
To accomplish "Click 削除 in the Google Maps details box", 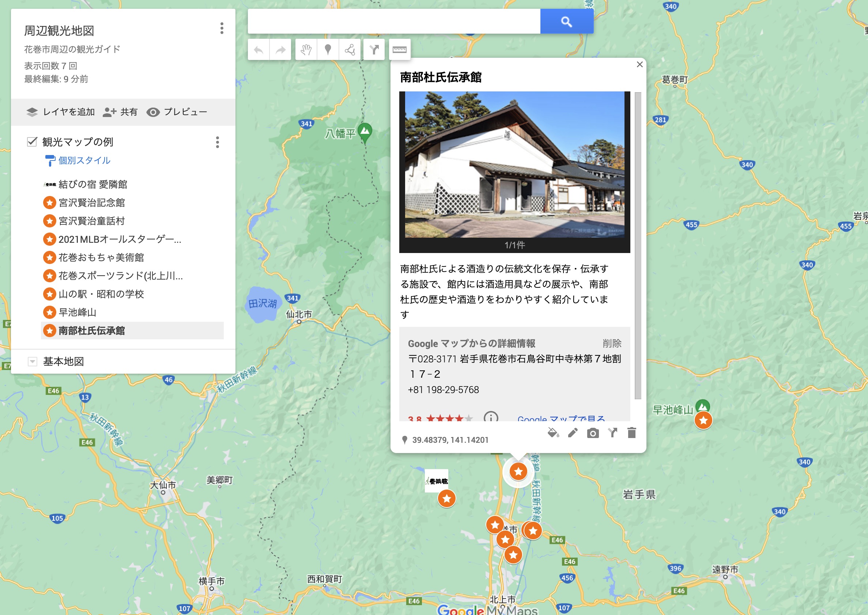I will click(x=612, y=343).
